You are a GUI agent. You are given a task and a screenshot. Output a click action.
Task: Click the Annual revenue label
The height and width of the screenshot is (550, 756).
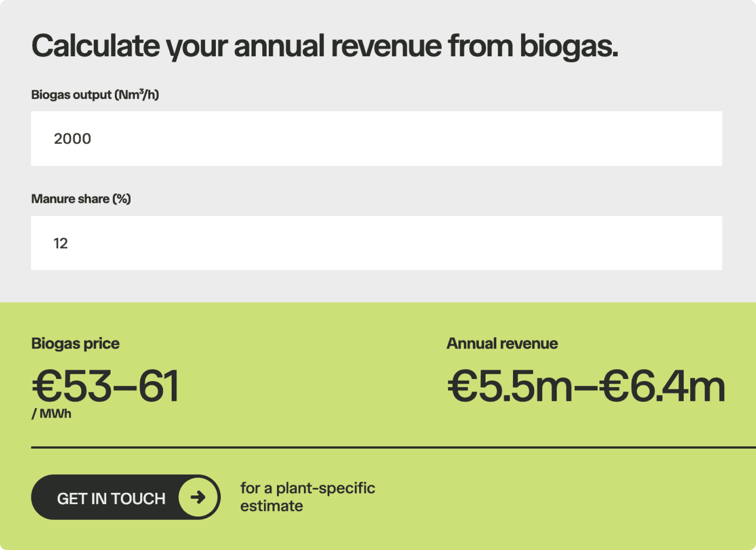pos(502,343)
